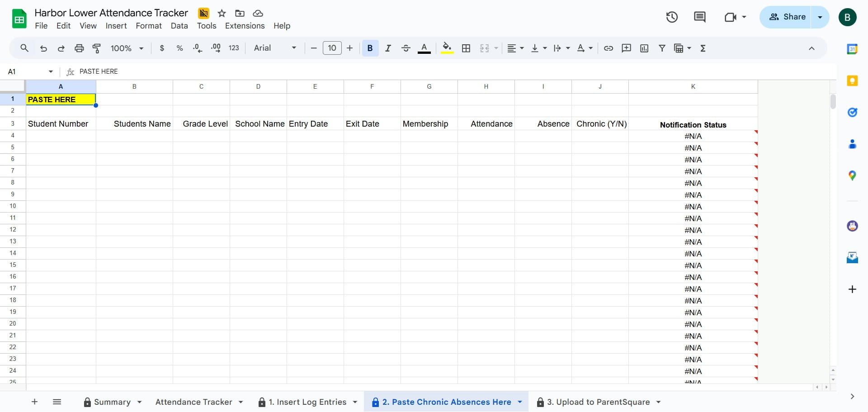Open Google Maps side panel
Viewport: 868px width, 412px height.
pos(852,175)
